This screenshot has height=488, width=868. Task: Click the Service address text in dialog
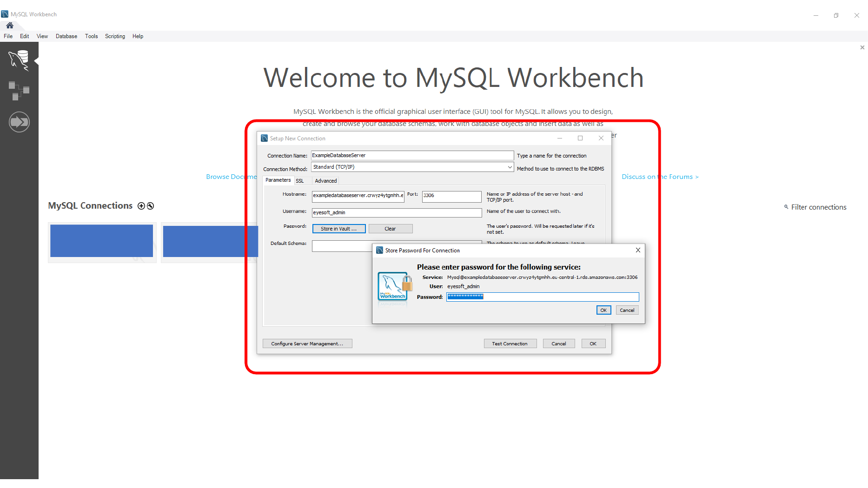pyautogui.click(x=542, y=277)
